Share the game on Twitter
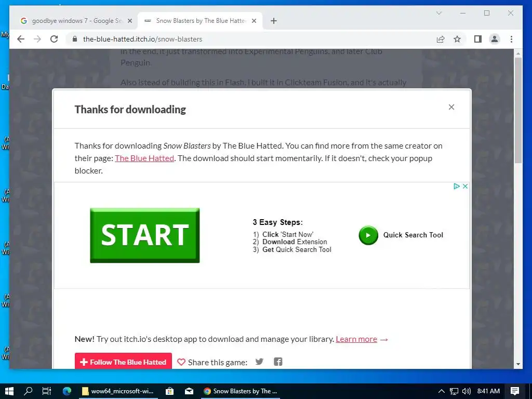Viewport: 532px width, 399px height. coord(259,362)
